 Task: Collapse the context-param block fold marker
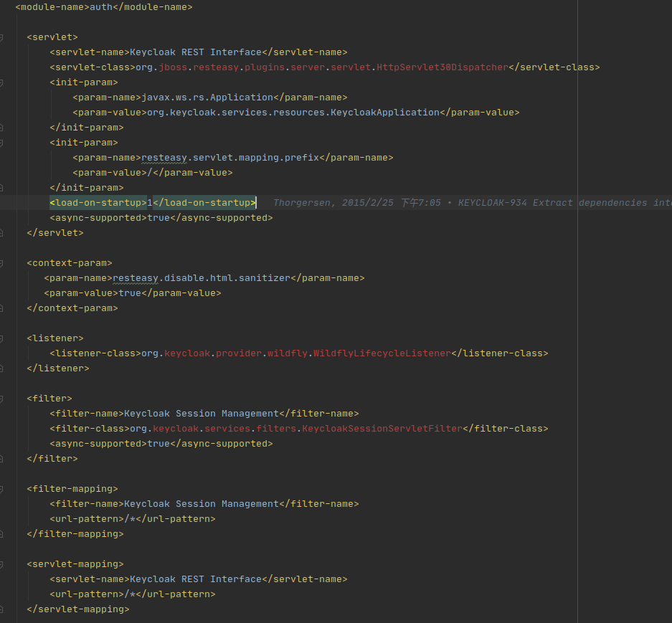point(1,263)
